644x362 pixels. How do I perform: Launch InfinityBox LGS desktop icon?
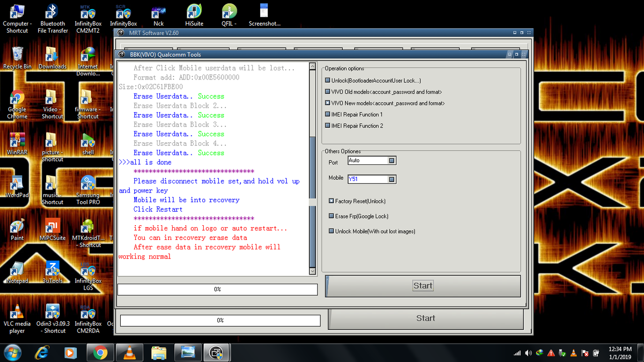click(88, 276)
